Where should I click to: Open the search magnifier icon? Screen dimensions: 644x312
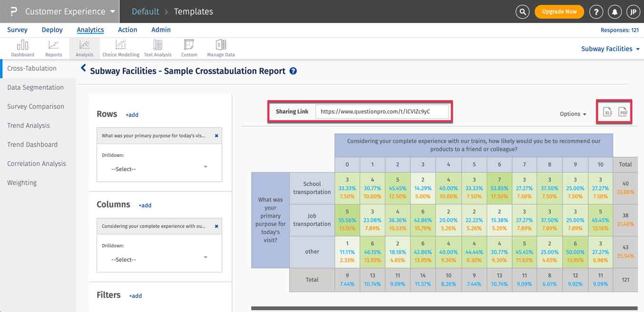522,12
